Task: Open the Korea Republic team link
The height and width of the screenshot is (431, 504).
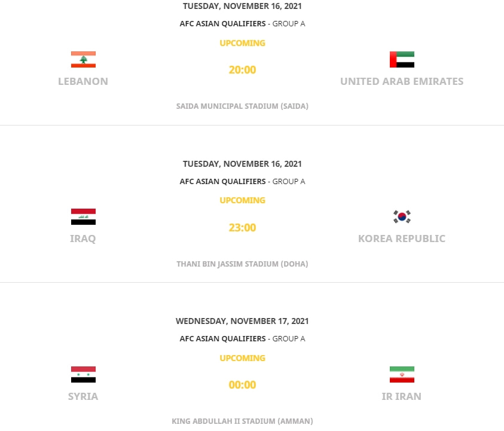Action: 402,239
